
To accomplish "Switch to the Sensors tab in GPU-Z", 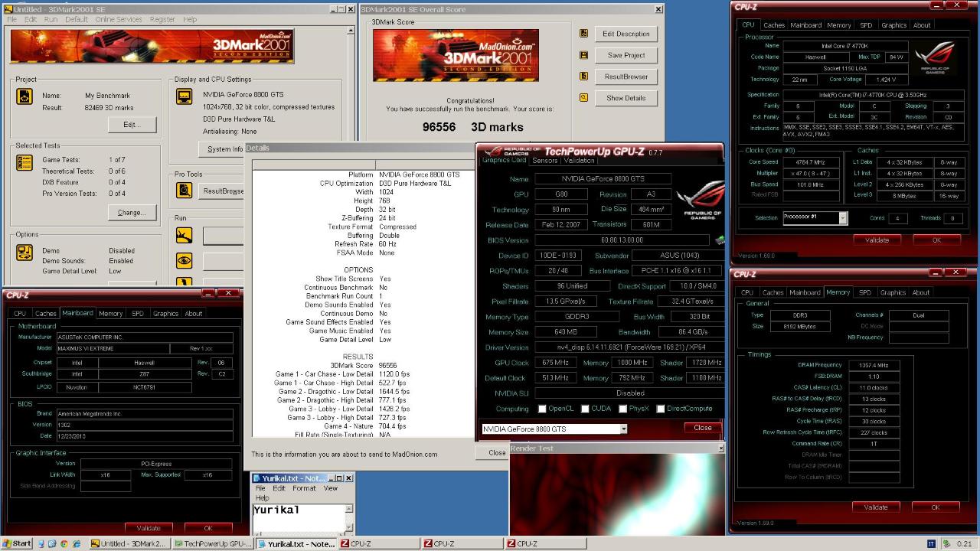I will pos(545,161).
